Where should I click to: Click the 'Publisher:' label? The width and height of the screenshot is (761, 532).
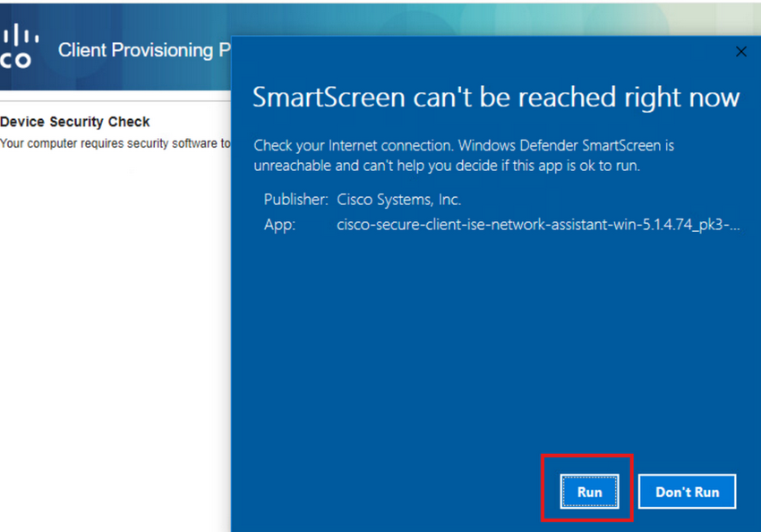point(295,200)
